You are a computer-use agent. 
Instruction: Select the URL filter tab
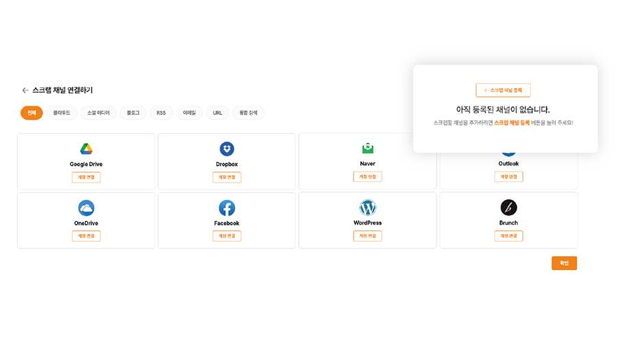pyautogui.click(x=217, y=113)
